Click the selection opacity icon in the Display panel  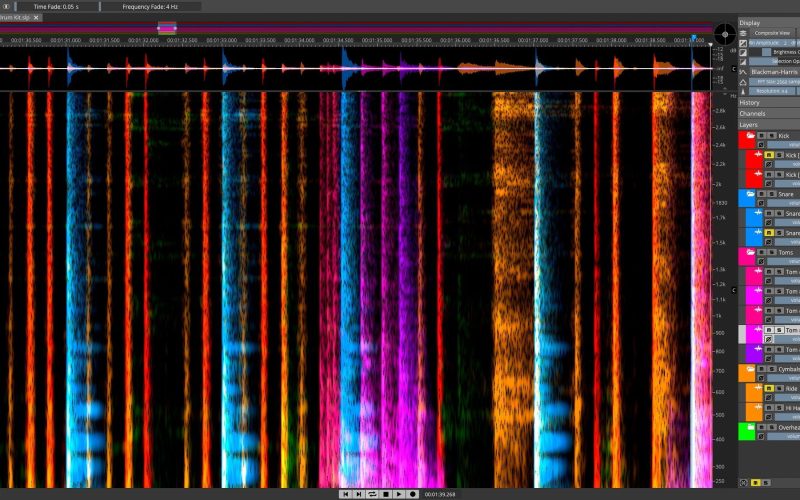click(x=743, y=61)
